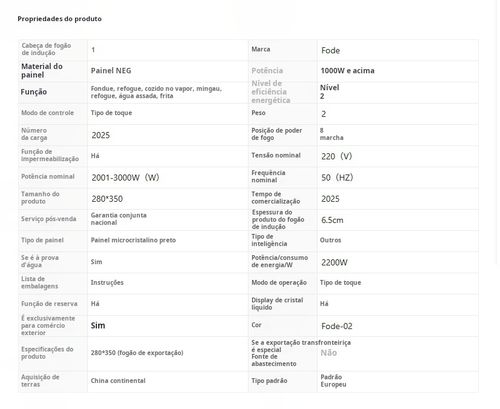Select the Fode-02 color value

tap(337, 326)
